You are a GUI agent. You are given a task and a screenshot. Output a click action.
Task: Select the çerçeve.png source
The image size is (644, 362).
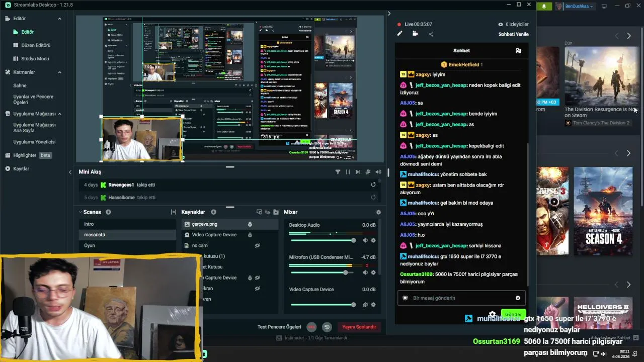click(229, 224)
